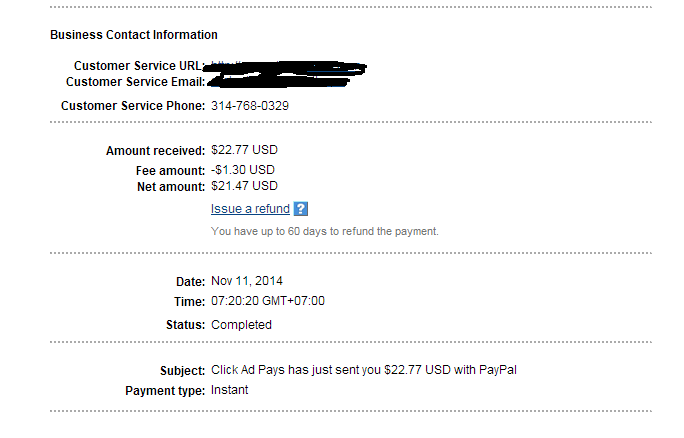
Task: Click the Net amount value $21.47 USD
Action: (x=244, y=186)
